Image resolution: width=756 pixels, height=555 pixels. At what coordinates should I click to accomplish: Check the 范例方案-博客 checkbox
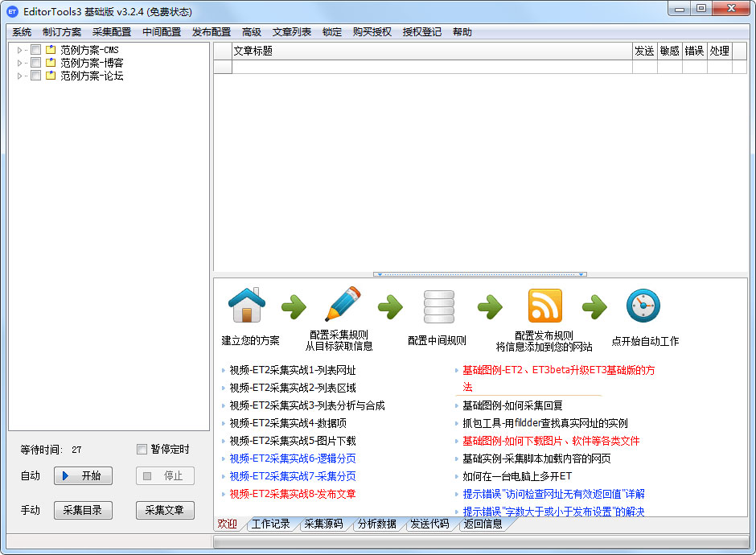(35, 63)
